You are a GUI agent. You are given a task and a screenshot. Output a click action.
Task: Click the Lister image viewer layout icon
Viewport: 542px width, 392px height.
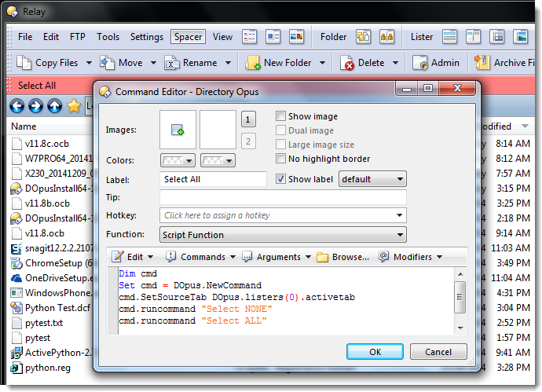pos(520,37)
